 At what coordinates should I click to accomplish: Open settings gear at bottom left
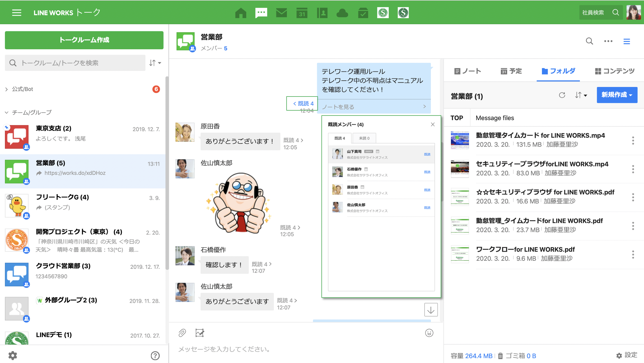pyautogui.click(x=13, y=356)
